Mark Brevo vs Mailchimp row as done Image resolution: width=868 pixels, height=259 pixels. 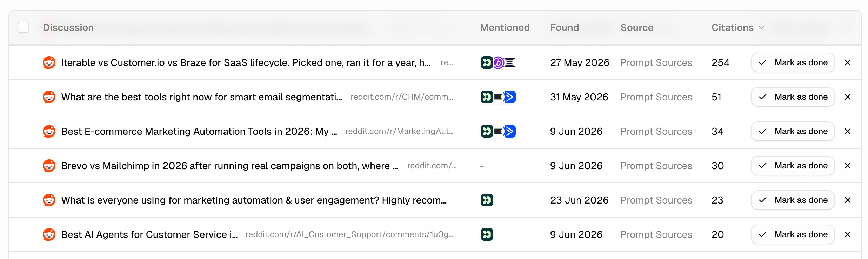[793, 166]
